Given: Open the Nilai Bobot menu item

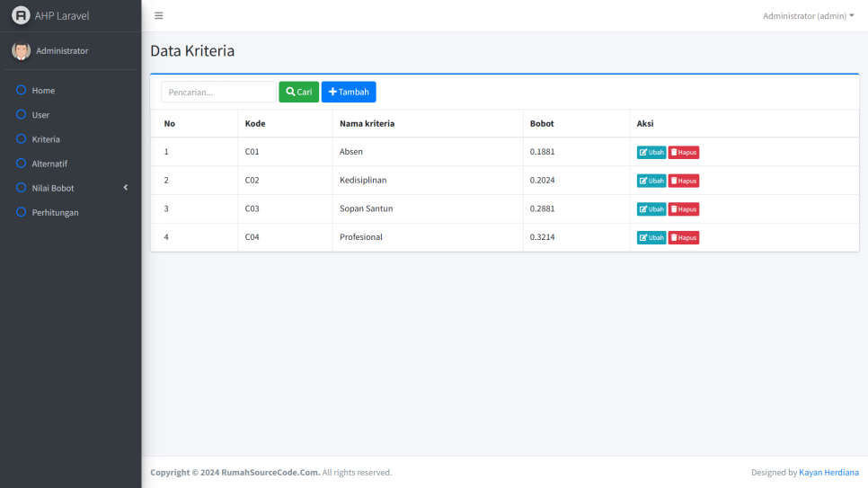Looking at the screenshot, I should (70, 188).
